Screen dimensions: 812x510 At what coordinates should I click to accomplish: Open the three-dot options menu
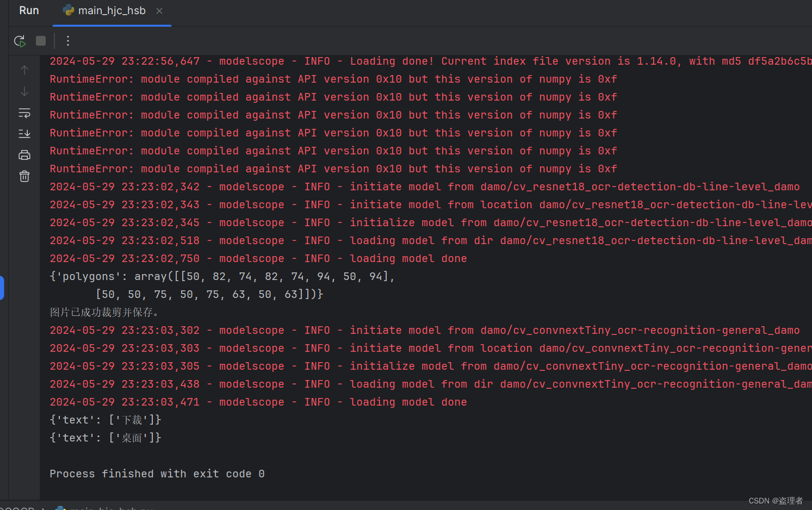[67, 41]
